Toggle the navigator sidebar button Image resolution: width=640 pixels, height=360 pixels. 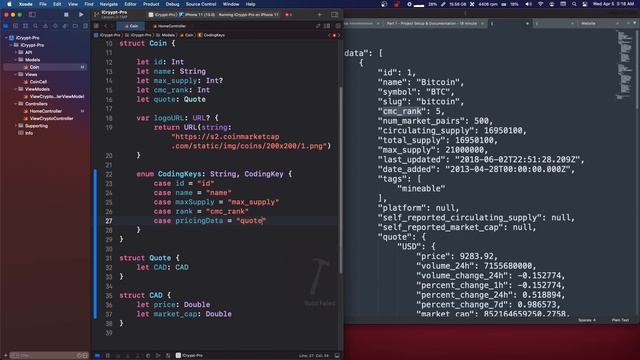32,15
